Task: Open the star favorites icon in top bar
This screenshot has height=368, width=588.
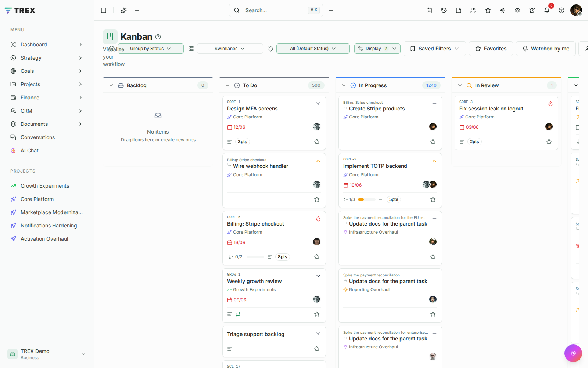Action: (x=488, y=10)
